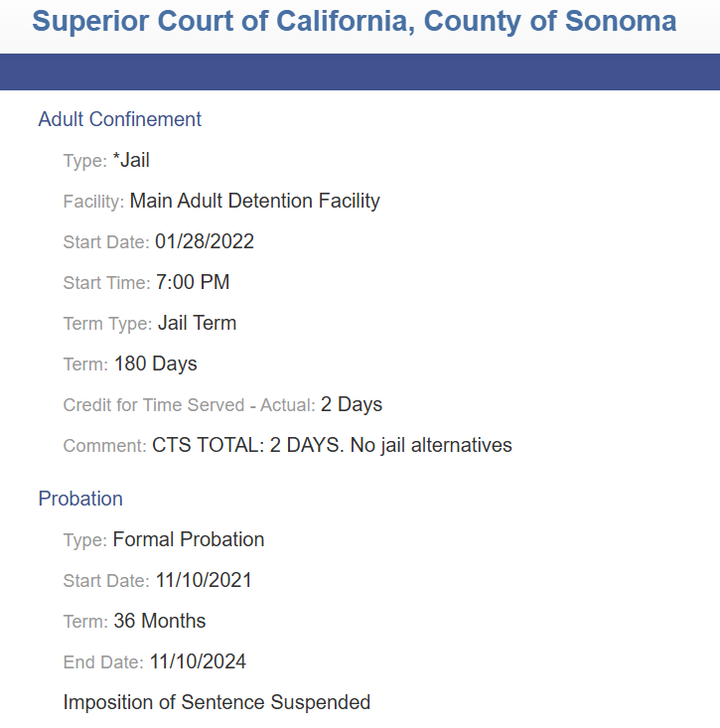Click the 180 Days term value
Screen dimensions: 720x728
point(156,364)
